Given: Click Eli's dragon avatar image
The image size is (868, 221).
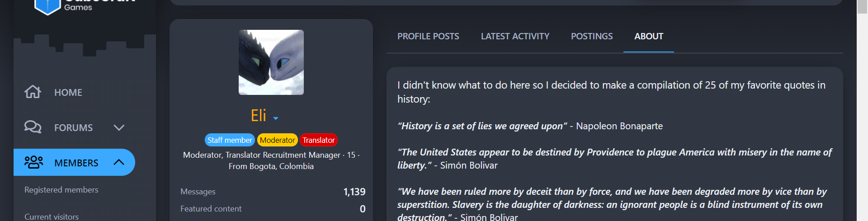Looking at the screenshot, I should tap(271, 62).
